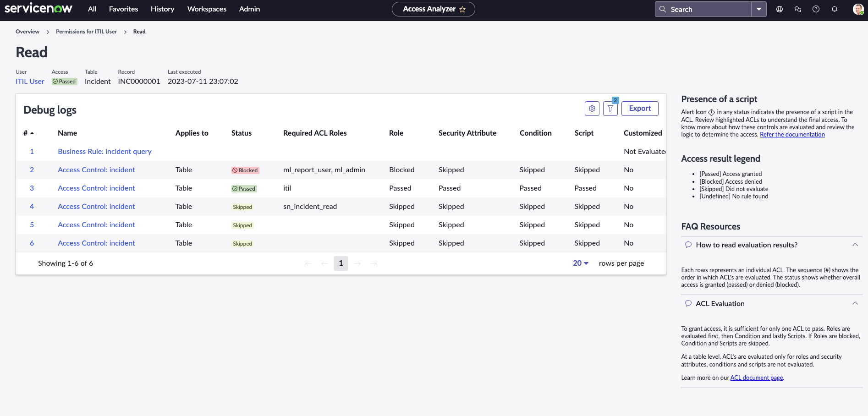Open the Favorites menu
The width and height of the screenshot is (868, 416).
point(124,9)
